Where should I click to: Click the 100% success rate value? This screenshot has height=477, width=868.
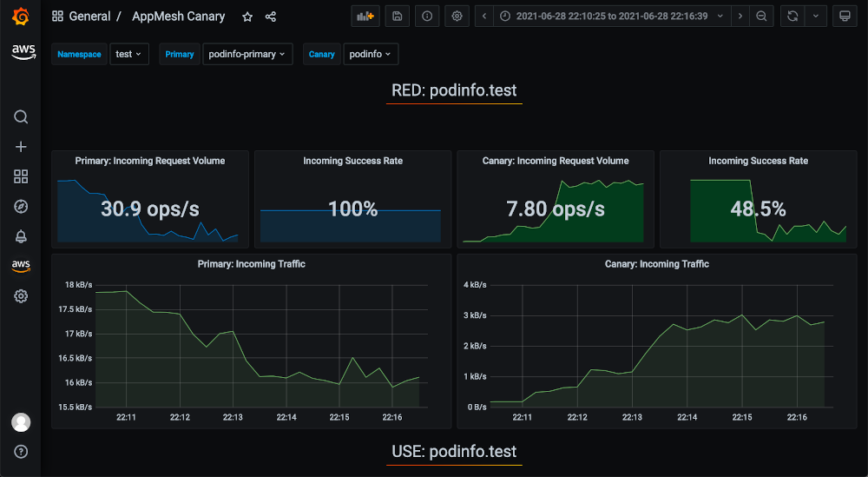[x=352, y=209]
